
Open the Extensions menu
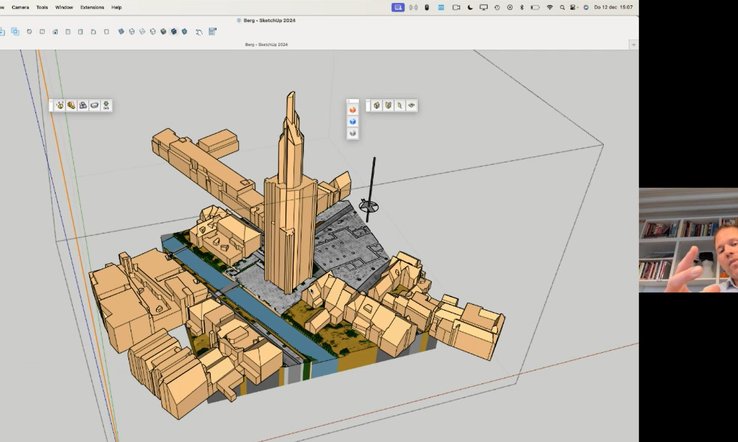92,7
